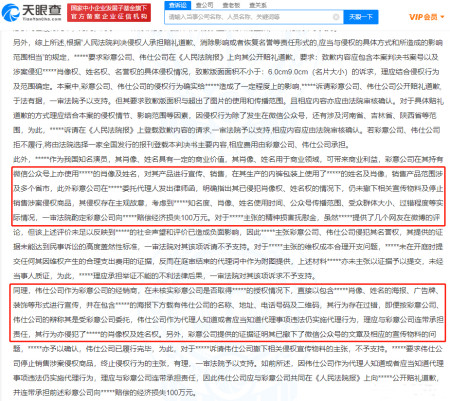This screenshot has height=401, width=450.
Task: Click the line beginning 此外，*****作为我国知名演员
Action: (x=228, y=159)
